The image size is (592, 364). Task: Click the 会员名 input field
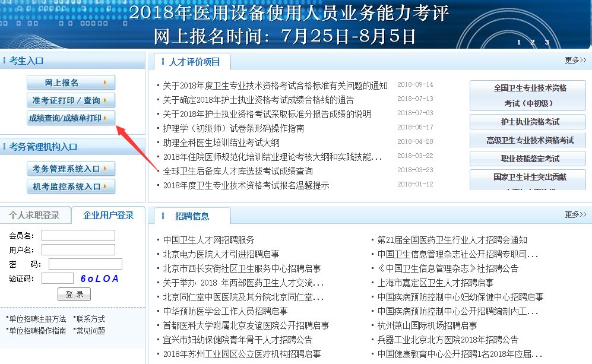point(77,235)
